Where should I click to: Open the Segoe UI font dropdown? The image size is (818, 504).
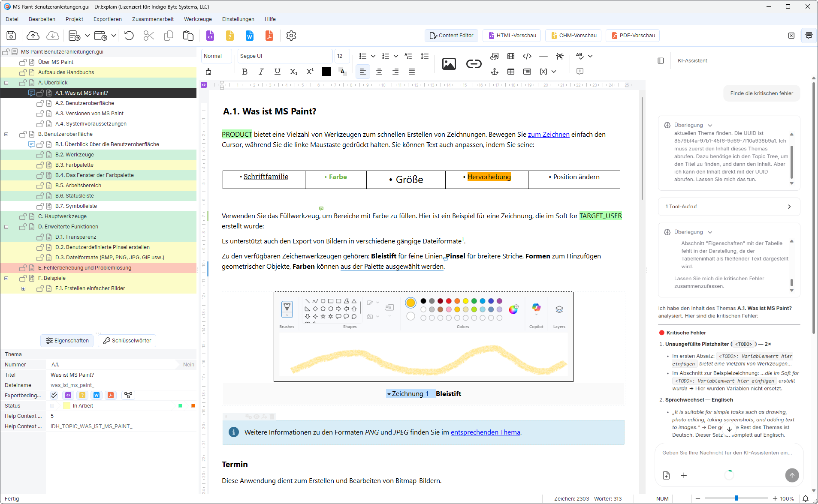point(285,56)
